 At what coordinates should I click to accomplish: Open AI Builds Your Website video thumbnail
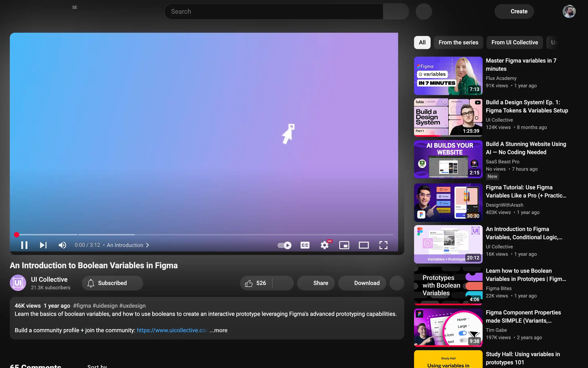pos(448,159)
